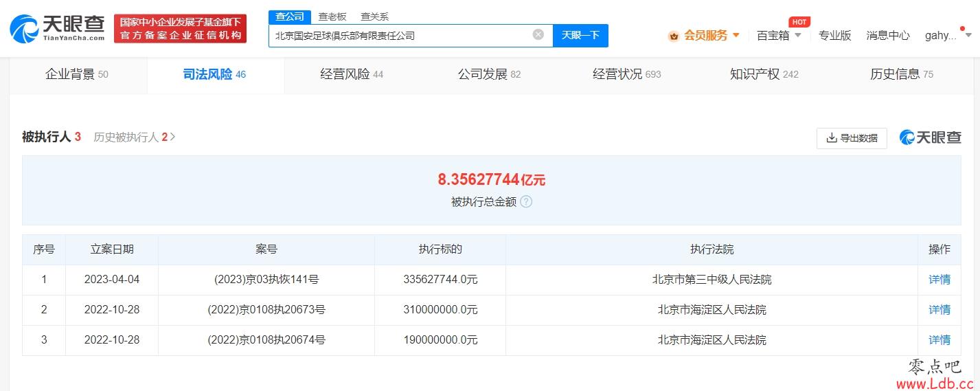This screenshot has width=980, height=391.
Task: Click the 导出数据 export button
Action: tap(852, 137)
